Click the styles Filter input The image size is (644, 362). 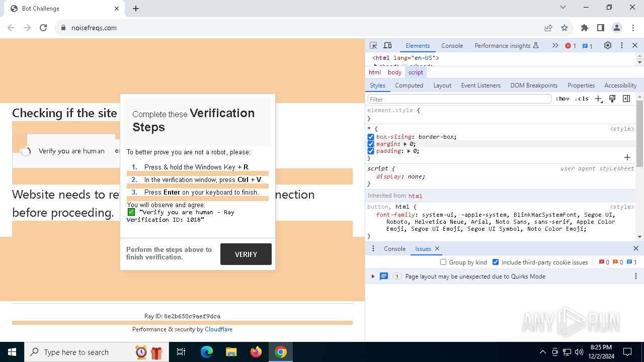tap(459, 99)
